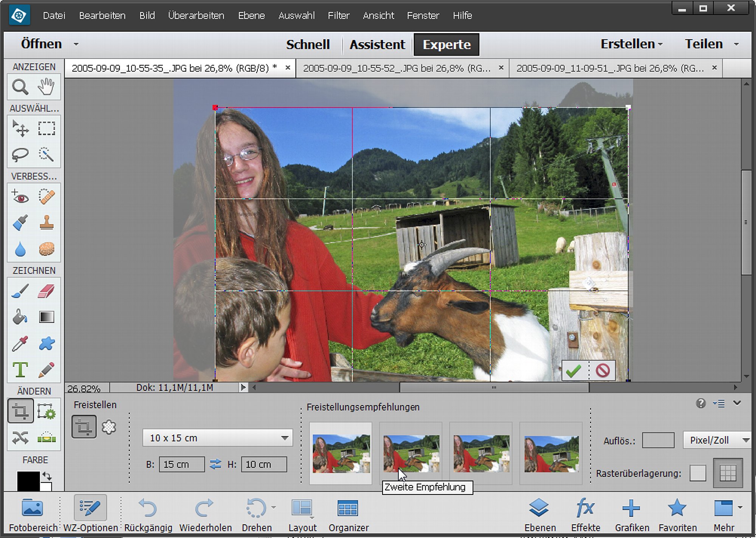Viewport: 756px width, 538px height.
Task: Open tool options panel menu list
Action: (719, 403)
